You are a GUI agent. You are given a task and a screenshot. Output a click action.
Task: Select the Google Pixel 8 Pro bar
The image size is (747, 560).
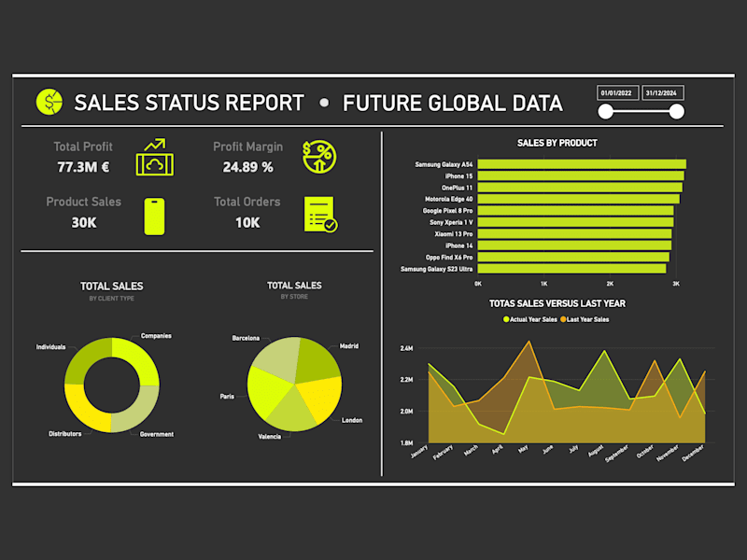575,211
